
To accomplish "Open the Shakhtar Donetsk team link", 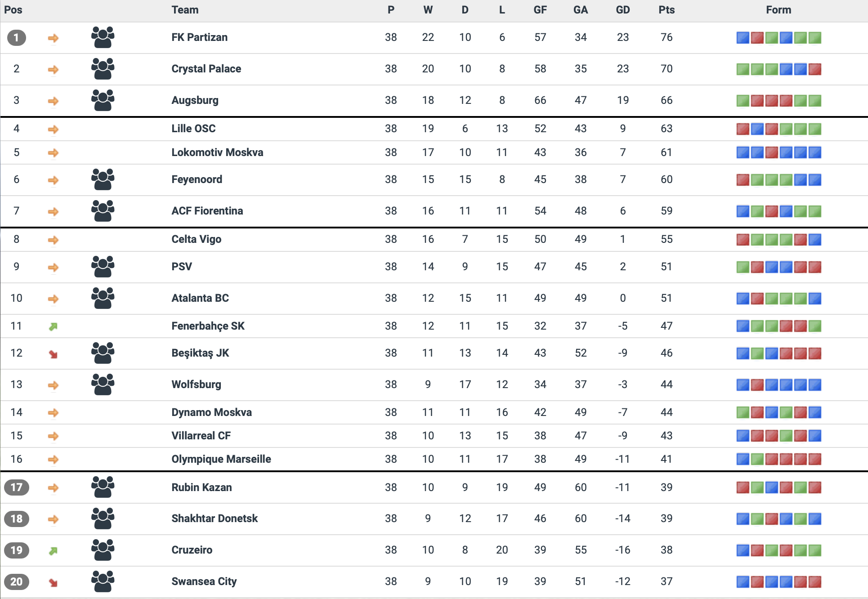I will pos(215,519).
